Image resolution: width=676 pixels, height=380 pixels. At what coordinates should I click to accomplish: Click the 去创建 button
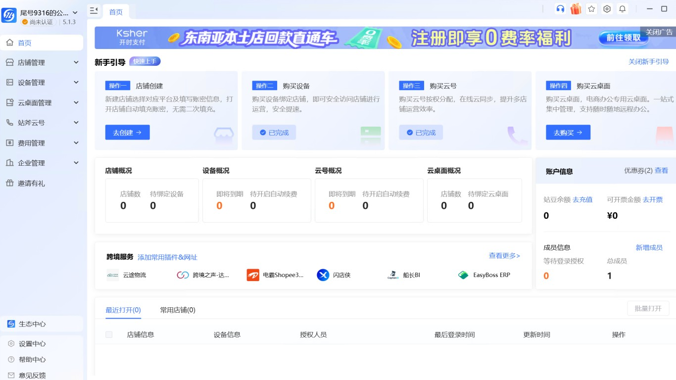(128, 132)
